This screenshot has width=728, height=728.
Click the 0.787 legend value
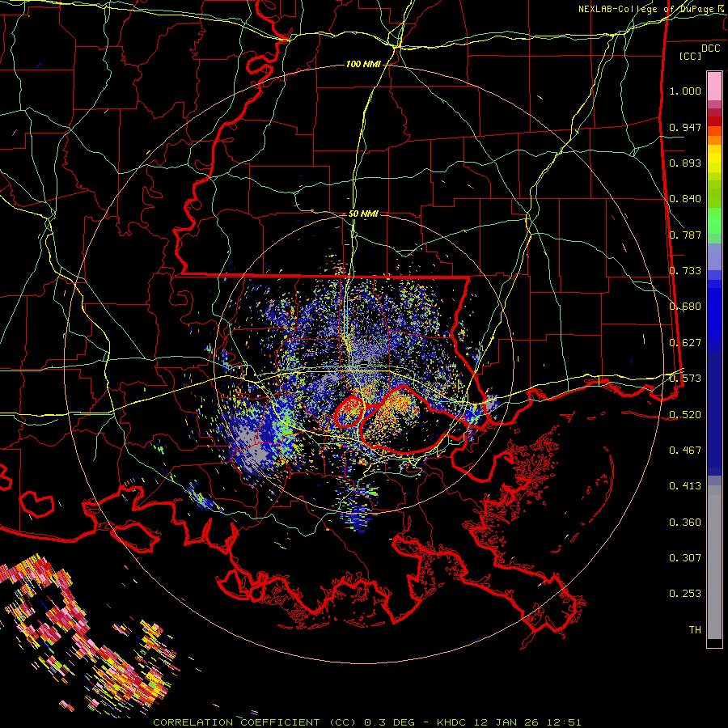click(685, 235)
